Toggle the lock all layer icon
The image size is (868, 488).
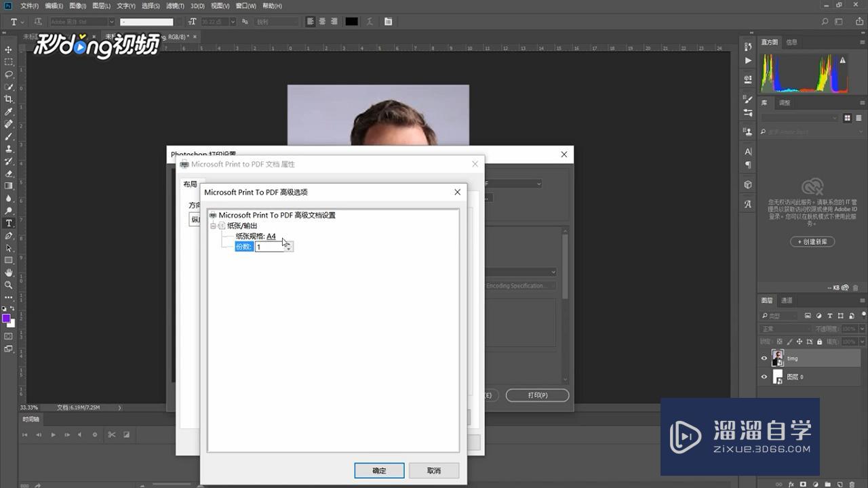pos(820,342)
